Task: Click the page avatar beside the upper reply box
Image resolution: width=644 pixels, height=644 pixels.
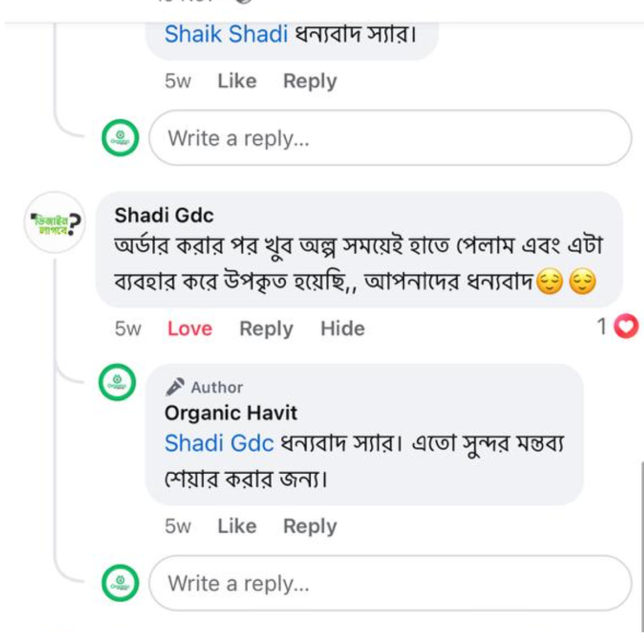Action: tap(120, 138)
